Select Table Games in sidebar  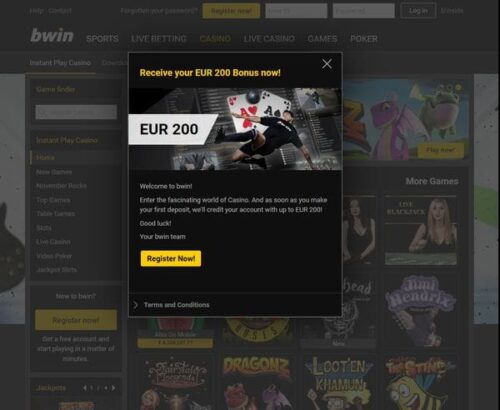[x=56, y=214]
